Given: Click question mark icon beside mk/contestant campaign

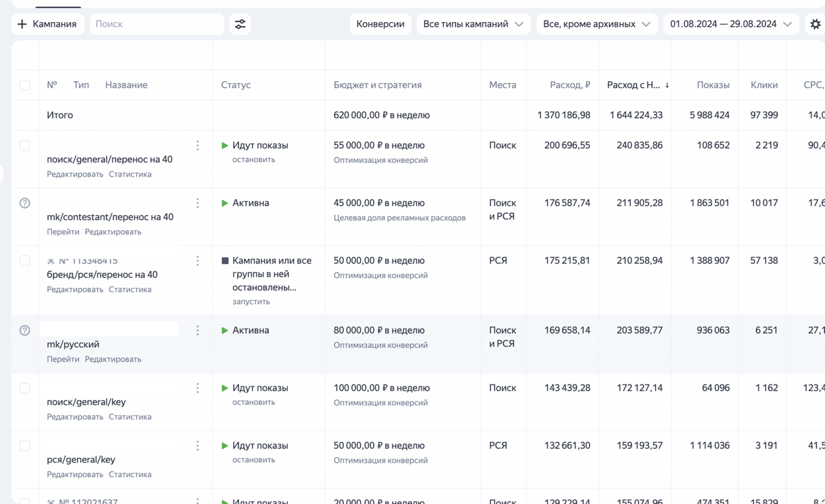Looking at the screenshot, I should coord(25,204).
